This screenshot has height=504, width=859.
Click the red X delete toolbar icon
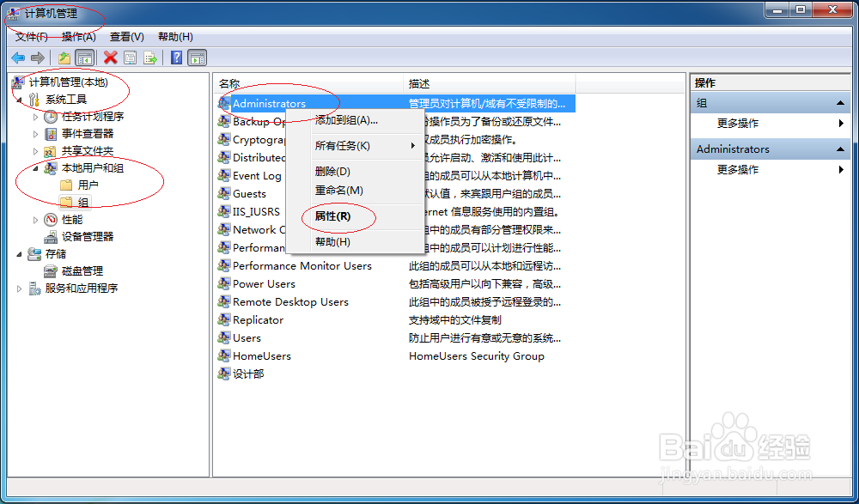point(110,58)
